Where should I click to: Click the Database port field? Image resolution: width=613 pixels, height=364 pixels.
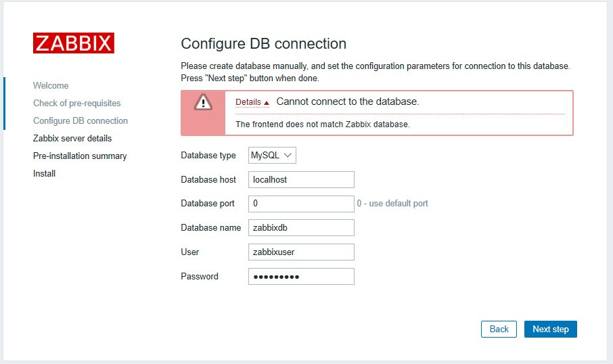pyautogui.click(x=301, y=203)
